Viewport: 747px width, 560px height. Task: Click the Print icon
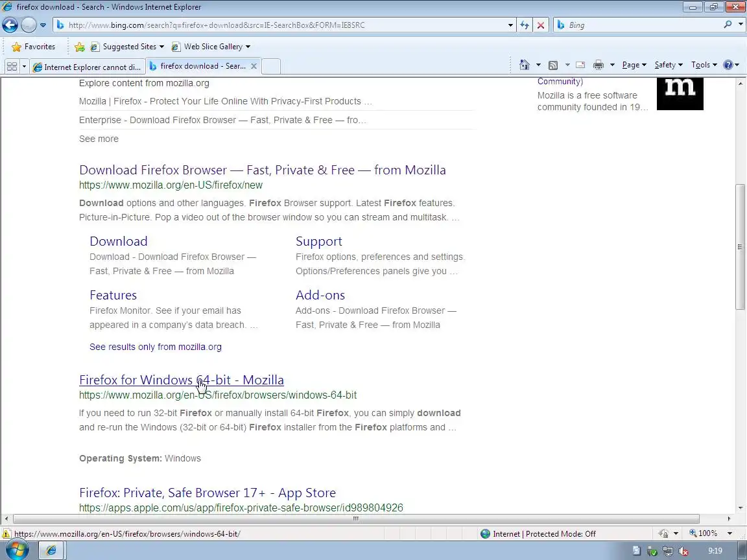[599, 65]
